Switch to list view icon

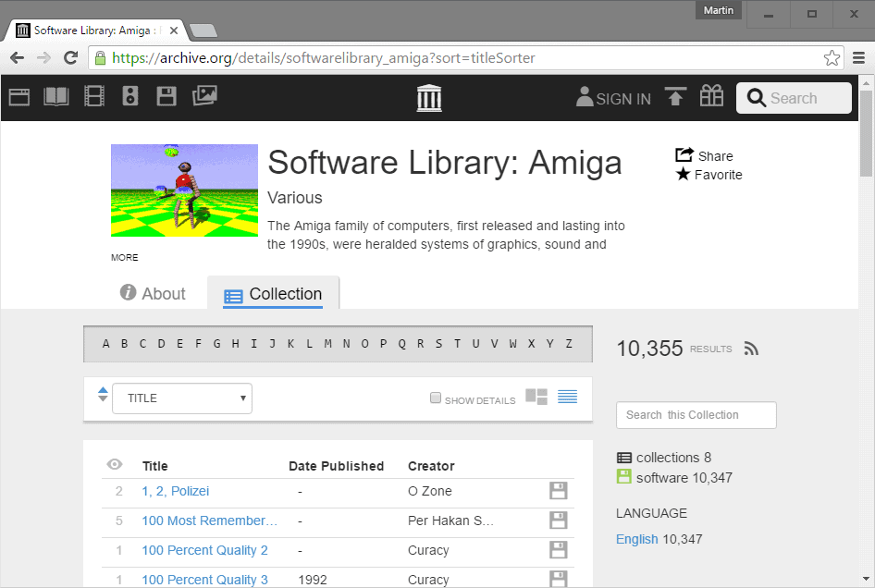coord(568,397)
